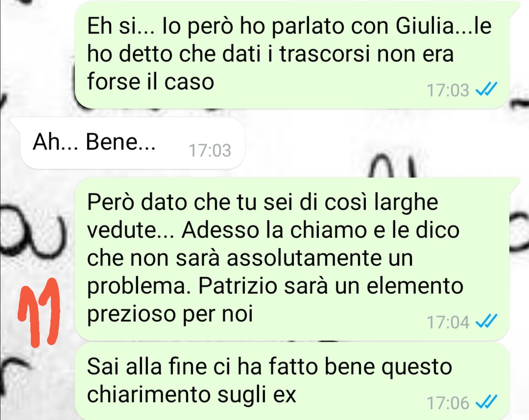Click the red handwritten 11 annotation

[39, 312]
